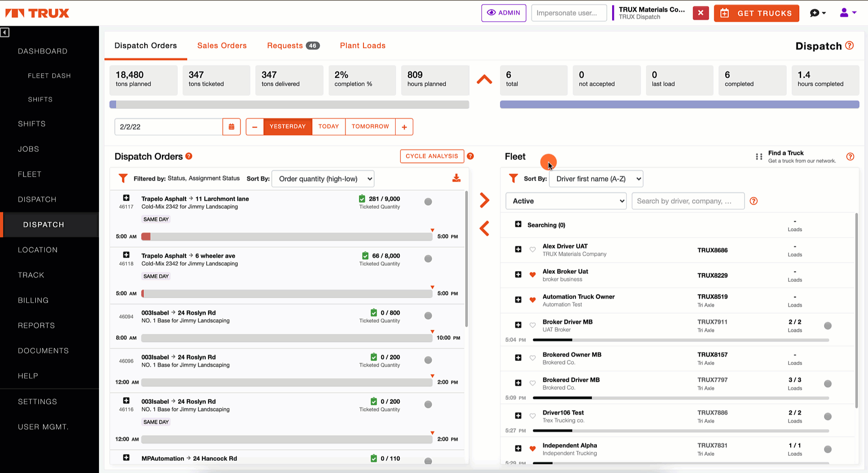The height and width of the screenshot is (473, 868).
Task: Select Dispatch Orders tab
Action: click(146, 46)
